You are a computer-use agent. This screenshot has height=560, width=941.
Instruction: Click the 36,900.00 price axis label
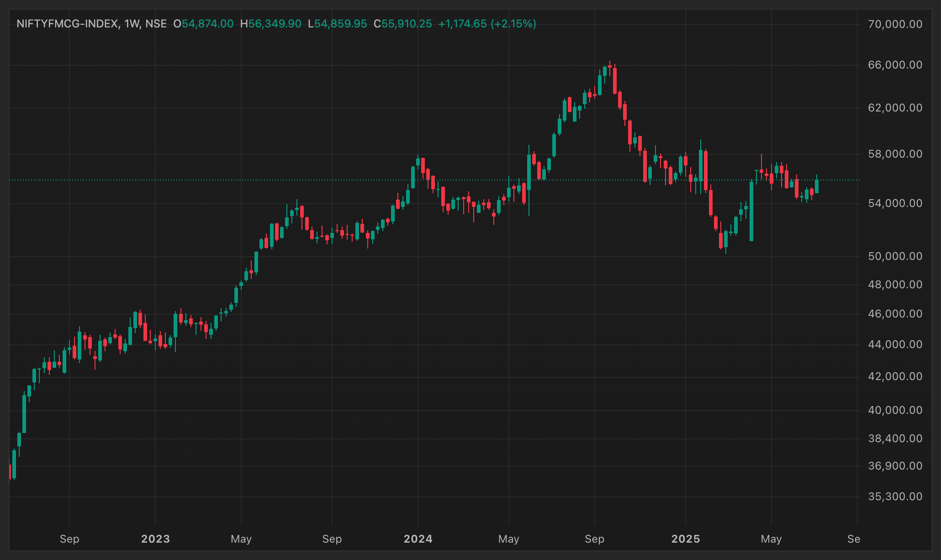(x=895, y=466)
